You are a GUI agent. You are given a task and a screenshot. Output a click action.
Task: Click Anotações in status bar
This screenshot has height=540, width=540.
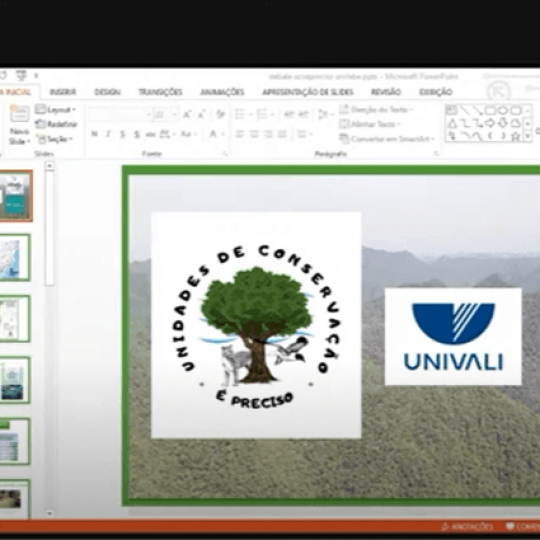pos(467,527)
